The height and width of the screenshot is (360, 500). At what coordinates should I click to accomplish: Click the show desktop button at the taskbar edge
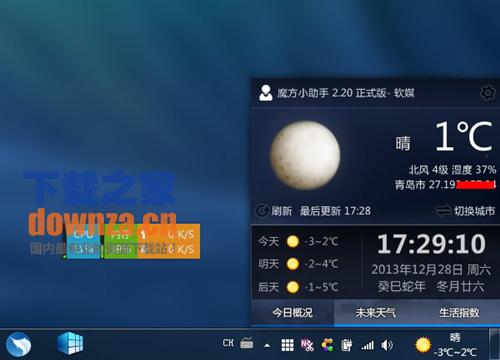pyautogui.click(x=494, y=344)
